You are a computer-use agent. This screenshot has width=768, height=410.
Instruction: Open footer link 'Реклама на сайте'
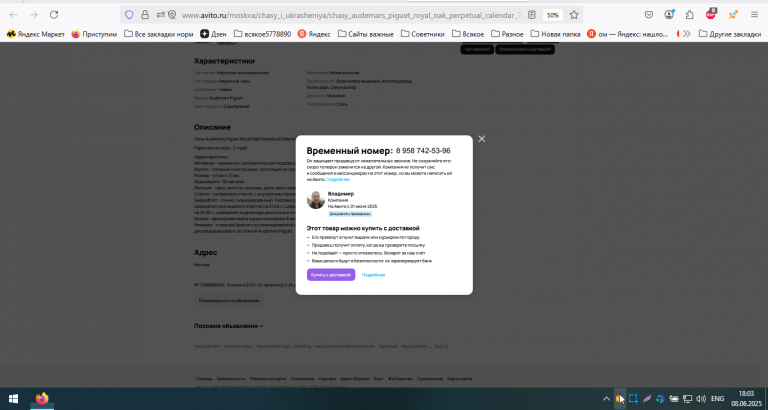(x=268, y=379)
